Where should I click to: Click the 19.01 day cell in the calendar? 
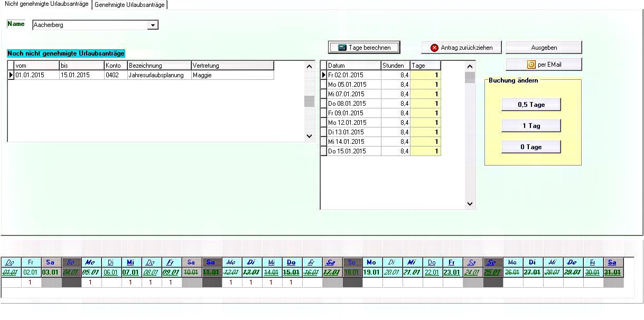pos(371,272)
